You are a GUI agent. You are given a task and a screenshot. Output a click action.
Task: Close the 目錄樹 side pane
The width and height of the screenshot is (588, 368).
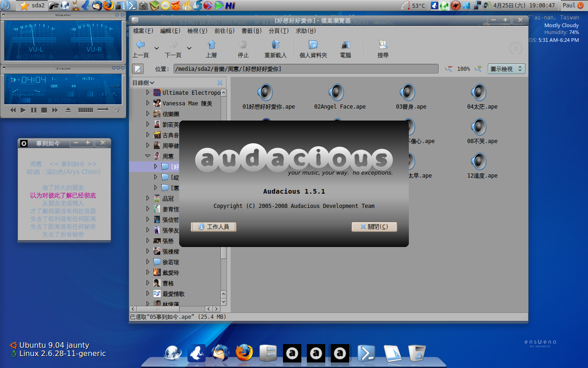tap(220, 83)
